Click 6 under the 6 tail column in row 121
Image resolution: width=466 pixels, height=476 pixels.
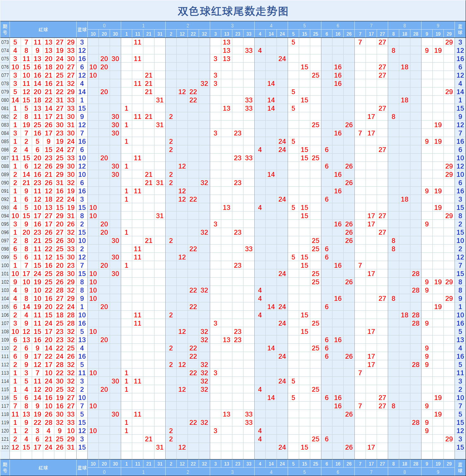[327, 439]
